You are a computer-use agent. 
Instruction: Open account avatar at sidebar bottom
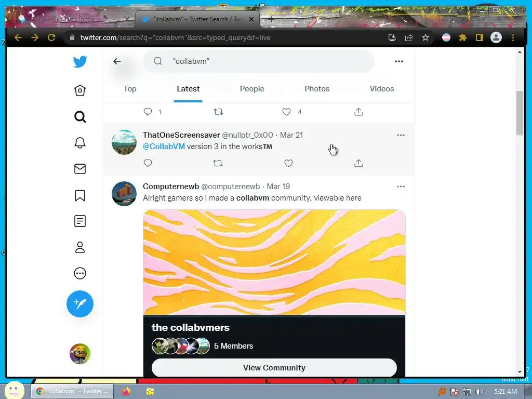[80, 353]
